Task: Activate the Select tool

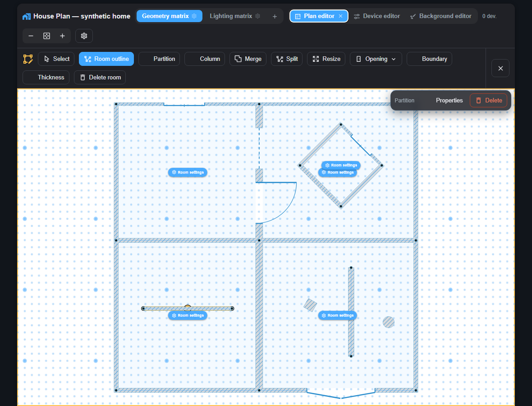Action: [x=56, y=59]
